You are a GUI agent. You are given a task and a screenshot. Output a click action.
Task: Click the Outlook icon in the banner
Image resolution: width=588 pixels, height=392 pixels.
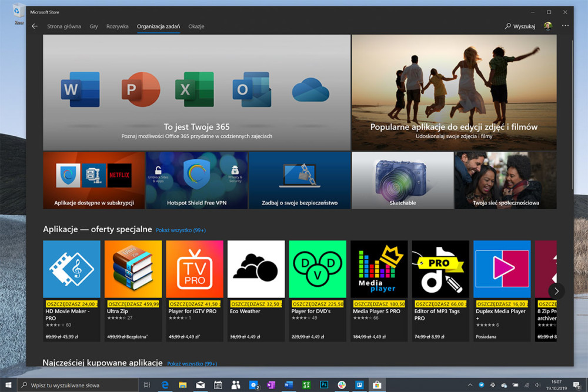tap(252, 89)
